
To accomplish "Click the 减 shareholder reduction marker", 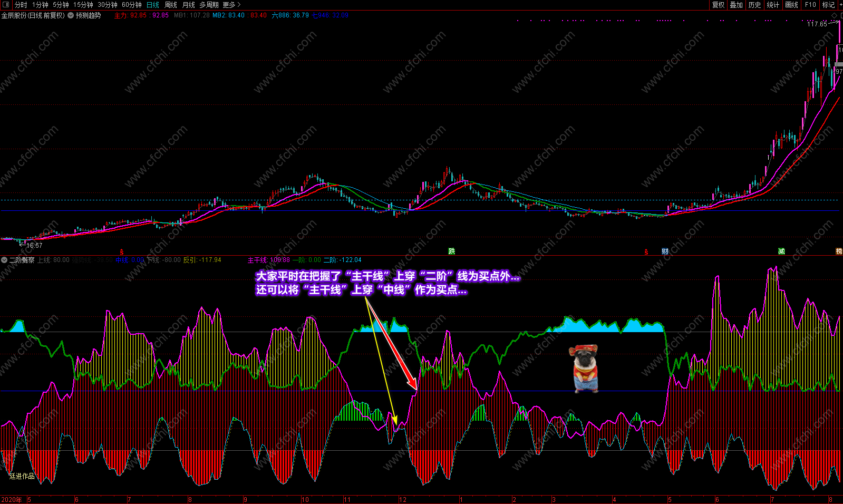I will (x=781, y=251).
